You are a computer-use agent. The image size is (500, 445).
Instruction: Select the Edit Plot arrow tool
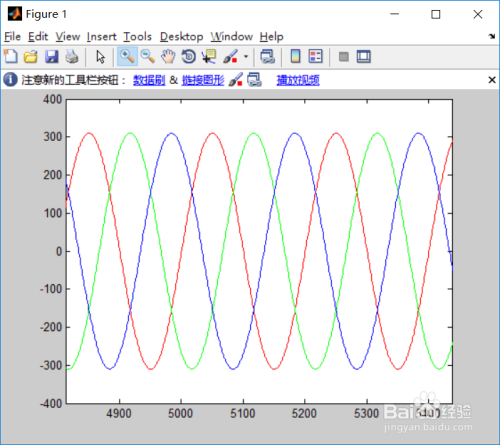[x=100, y=56]
